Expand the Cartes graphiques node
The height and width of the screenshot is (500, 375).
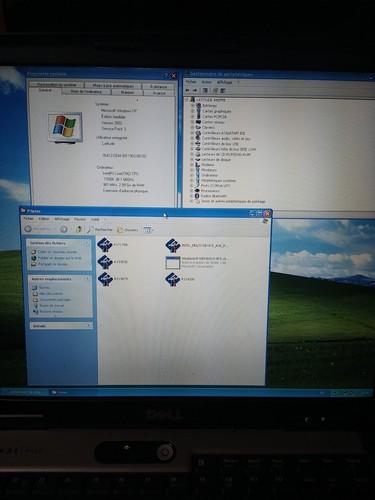(192, 111)
